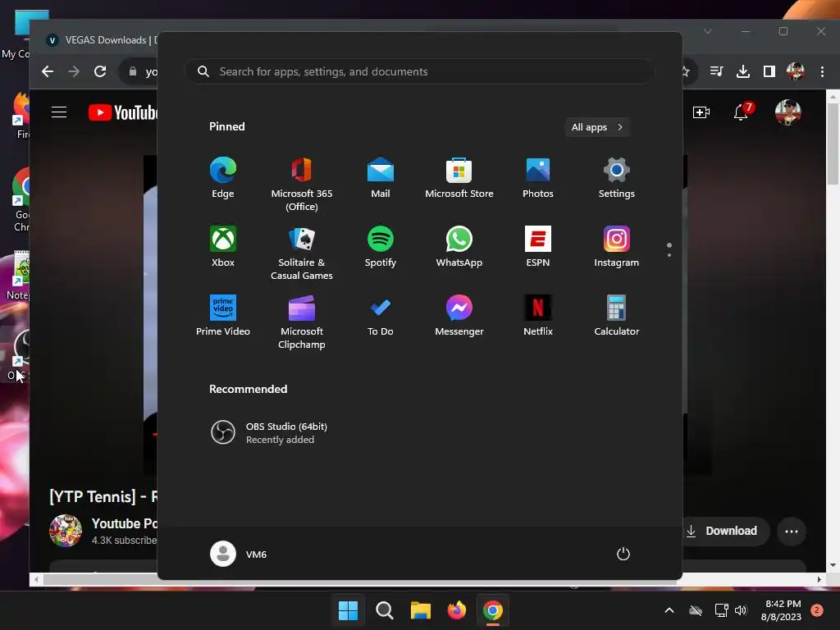The image size is (840, 630).
Task: Open Instagram pinned app
Action: [x=617, y=246]
